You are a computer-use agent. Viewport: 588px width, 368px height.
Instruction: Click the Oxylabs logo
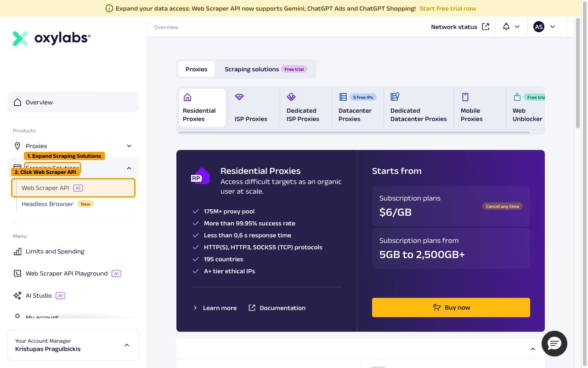click(51, 39)
